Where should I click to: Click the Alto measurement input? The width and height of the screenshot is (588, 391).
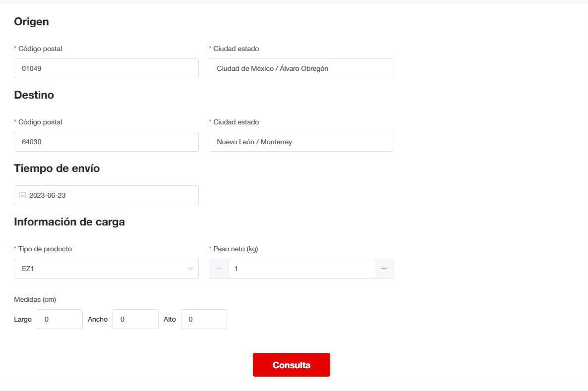tap(204, 319)
